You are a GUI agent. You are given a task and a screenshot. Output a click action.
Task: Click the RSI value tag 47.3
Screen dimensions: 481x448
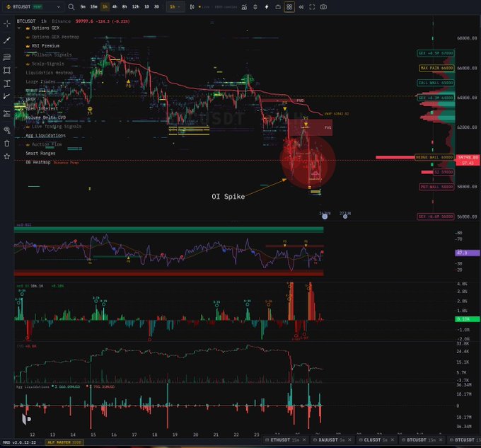467,253
